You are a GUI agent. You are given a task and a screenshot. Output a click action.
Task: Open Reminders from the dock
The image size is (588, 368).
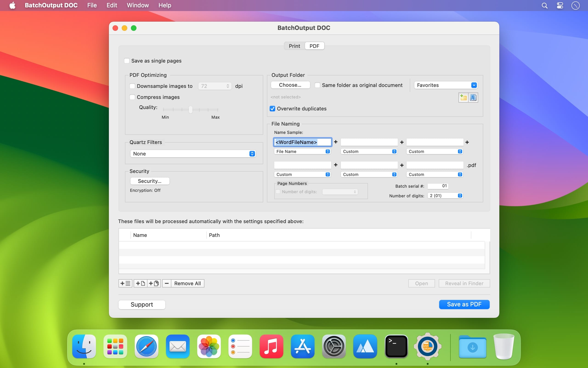tap(240, 346)
